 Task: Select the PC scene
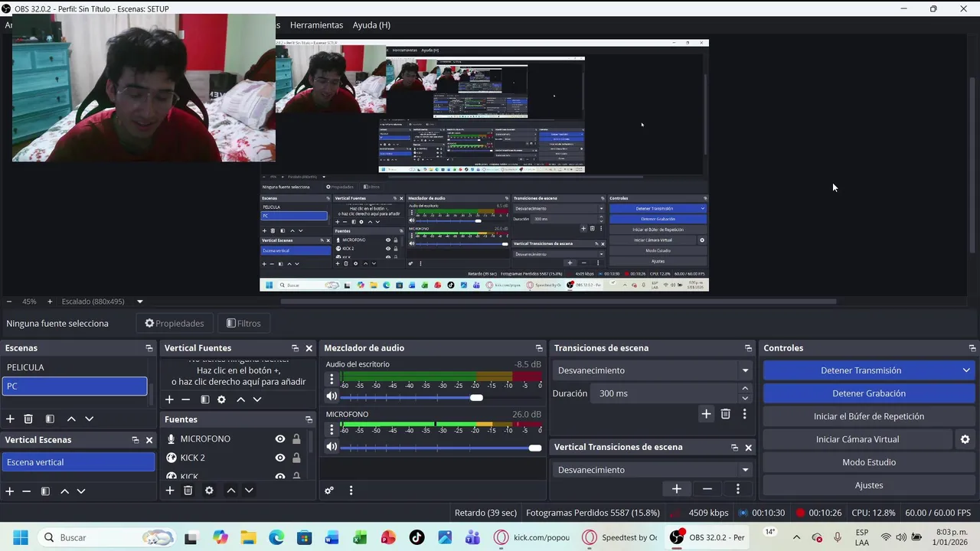(x=74, y=386)
